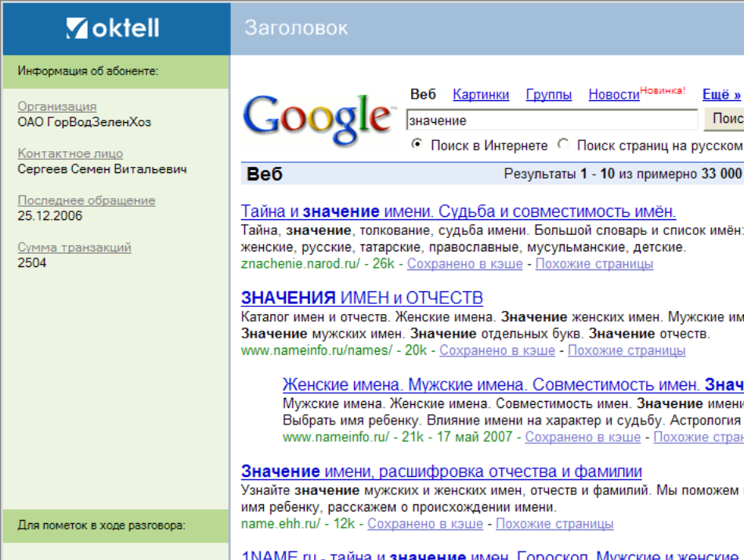Open the 'Картинки' tab
Viewport: 744px width, 560px height.
481,95
